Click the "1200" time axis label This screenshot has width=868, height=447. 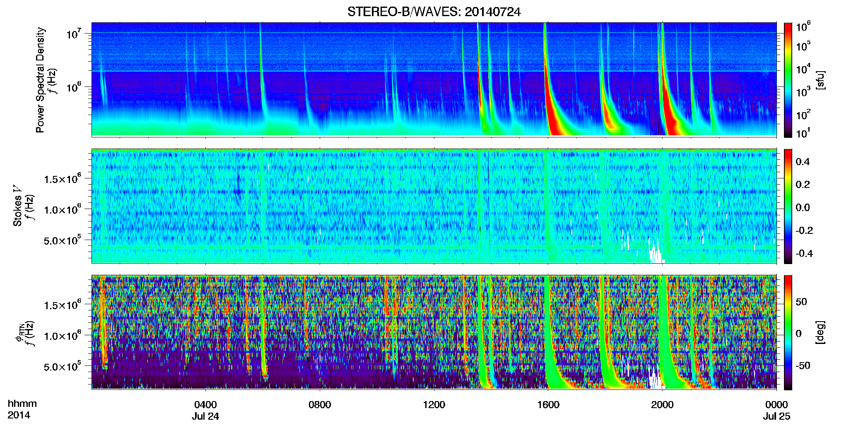point(434,404)
